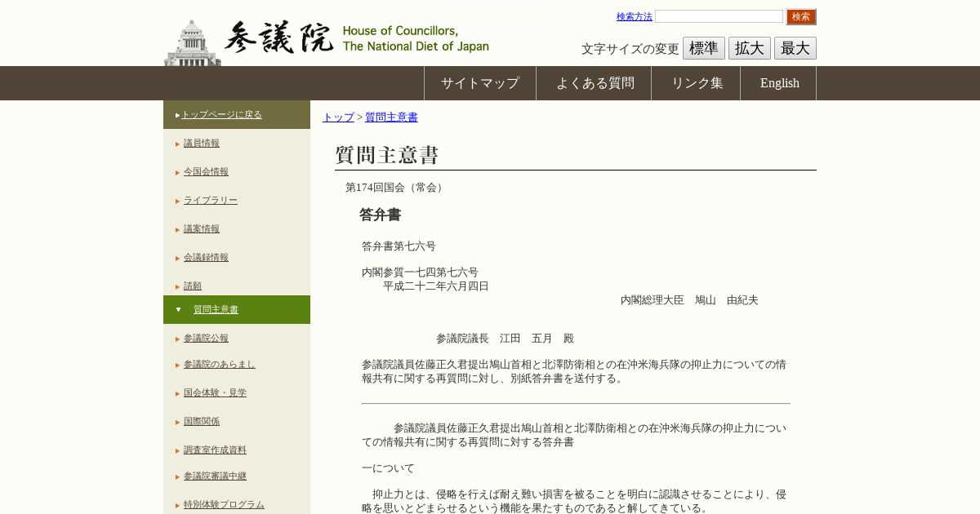Viewport: 980px width, 514px height.
Task: Set text size to 標準
Action: click(x=704, y=48)
